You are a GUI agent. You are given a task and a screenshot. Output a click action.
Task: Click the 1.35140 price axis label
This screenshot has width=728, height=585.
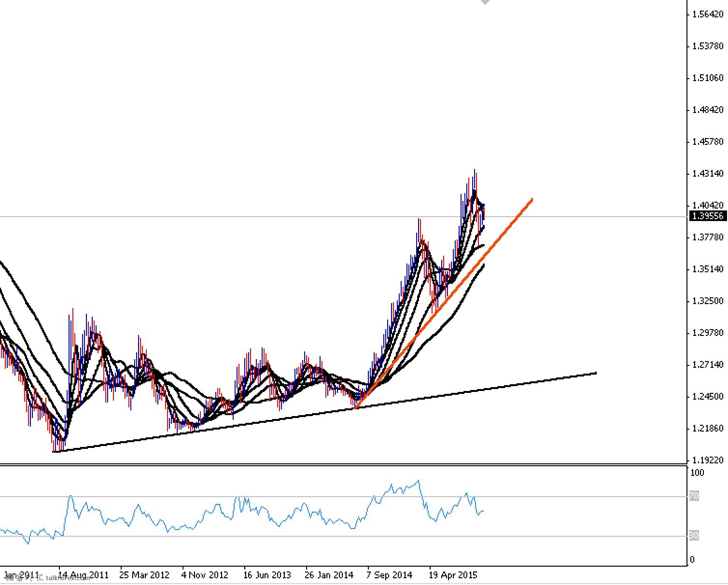pyautogui.click(x=708, y=269)
